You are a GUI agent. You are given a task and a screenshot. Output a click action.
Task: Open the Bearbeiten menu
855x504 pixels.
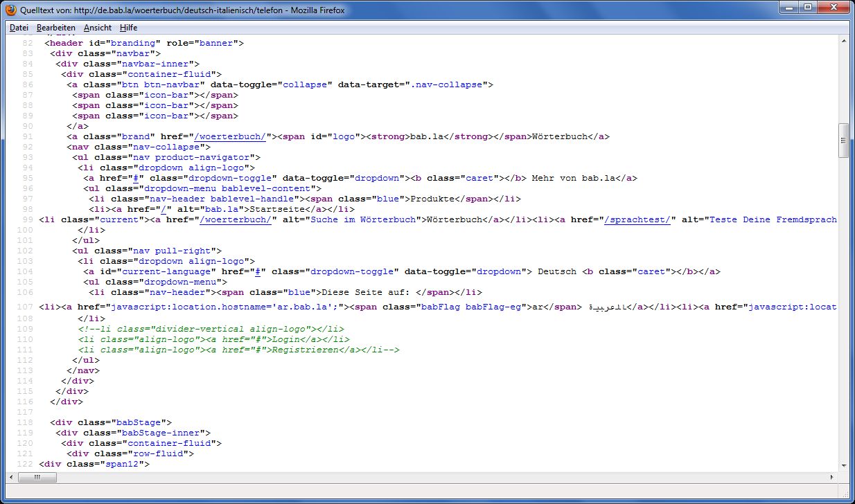tap(56, 28)
